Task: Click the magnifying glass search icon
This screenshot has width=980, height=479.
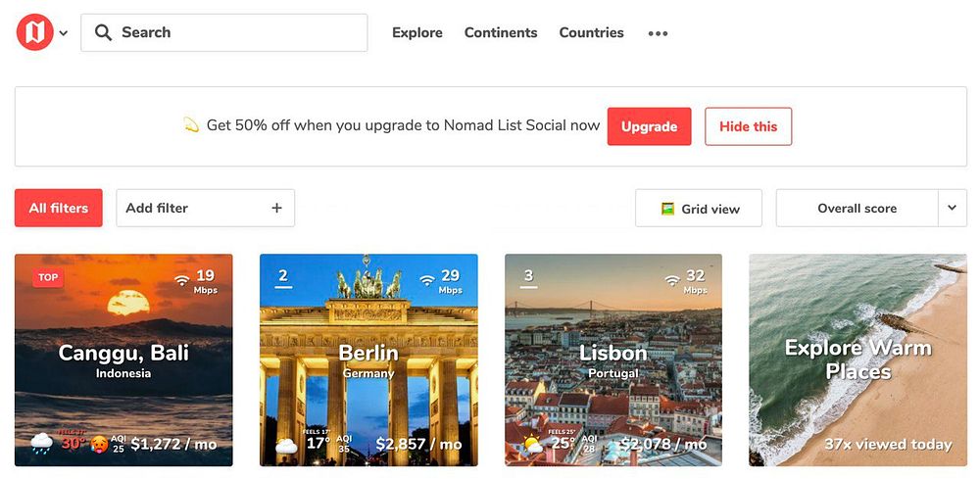Action: (x=103, y=32)
